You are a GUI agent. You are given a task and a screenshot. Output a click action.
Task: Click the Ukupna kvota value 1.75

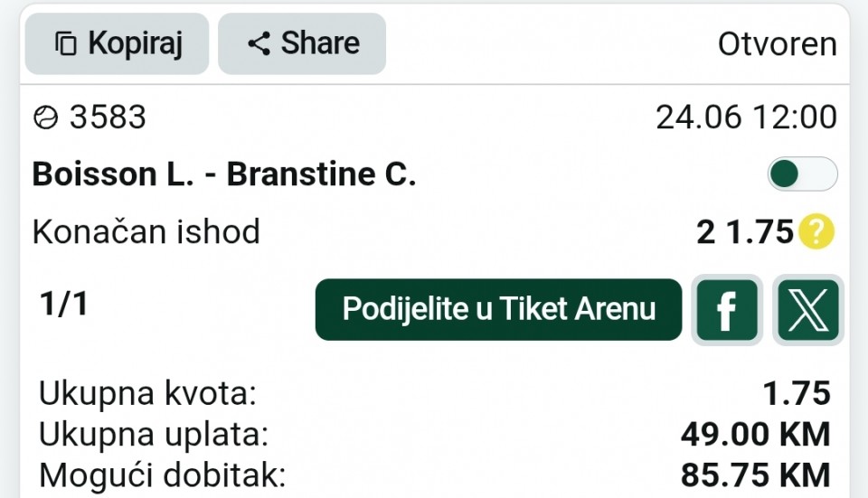pyautogui.click(x=797, y=393)
